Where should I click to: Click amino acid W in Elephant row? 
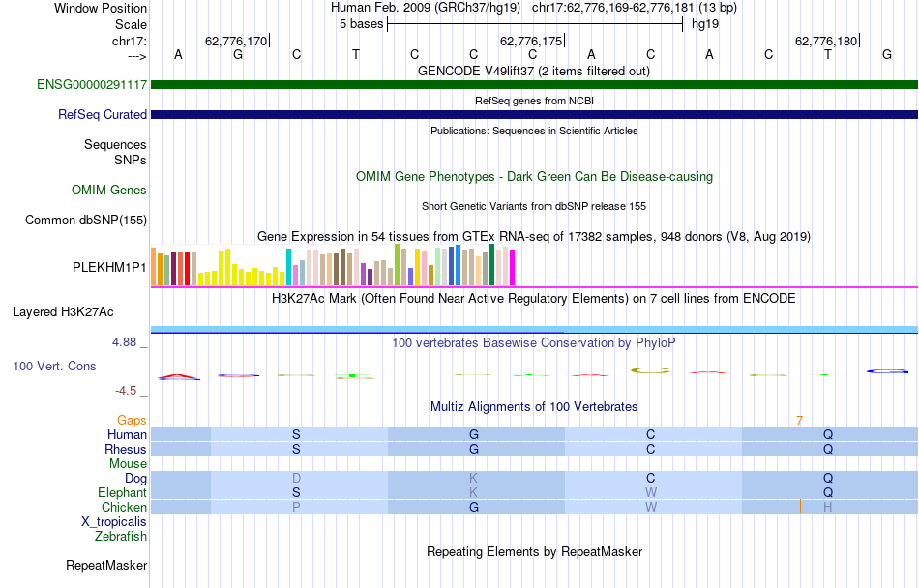651,493
